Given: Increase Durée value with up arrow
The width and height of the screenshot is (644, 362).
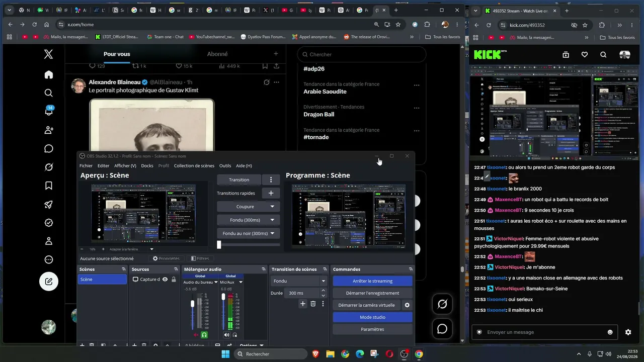Looking at the screenshot, I should [x=323, y=291].
